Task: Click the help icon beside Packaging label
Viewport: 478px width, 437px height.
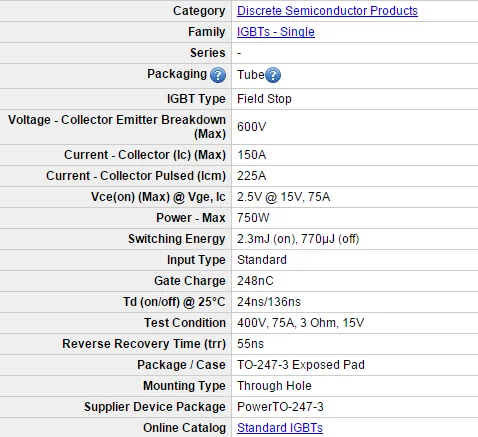Action: point(218,75)
